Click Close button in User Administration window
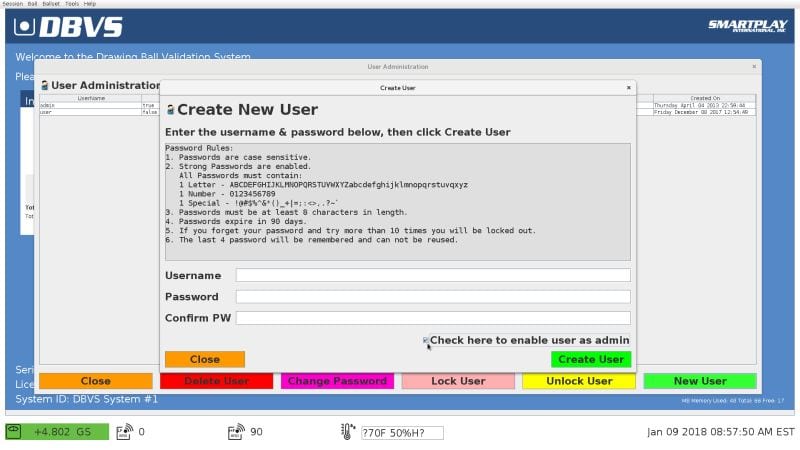The image size is (800, 450). tap(95, 381)
